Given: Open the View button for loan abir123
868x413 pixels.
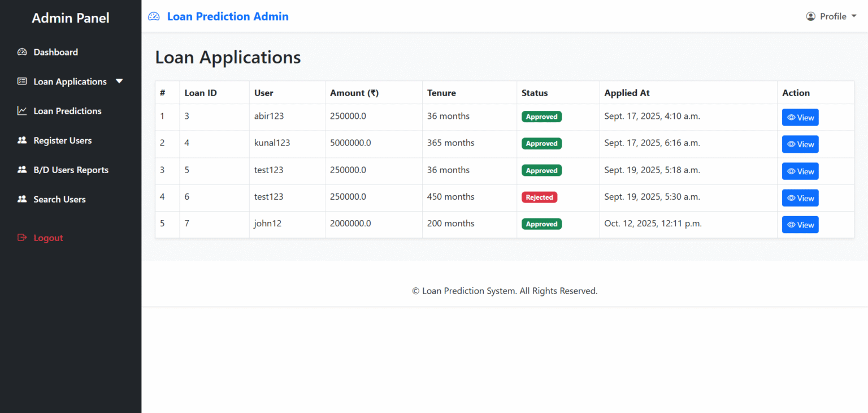Looking at the screenshot, I should pos(800,117).
